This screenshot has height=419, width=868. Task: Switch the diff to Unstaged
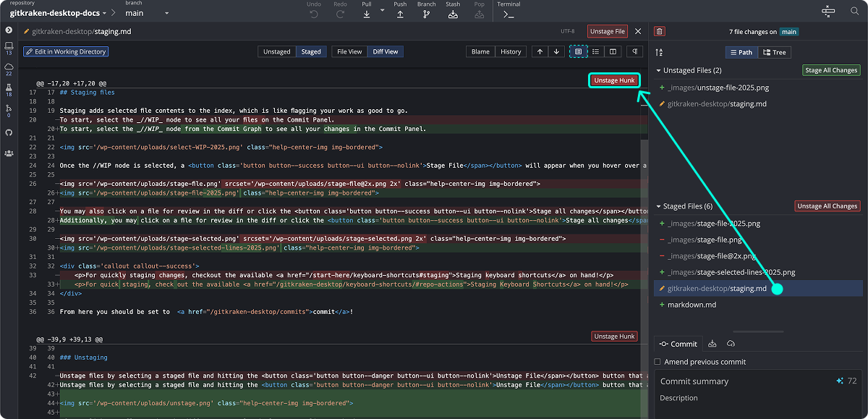click(276, 51)
